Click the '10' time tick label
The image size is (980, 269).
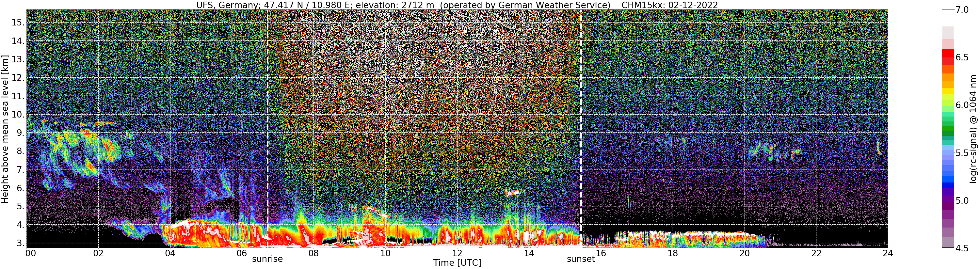(385, 253)
